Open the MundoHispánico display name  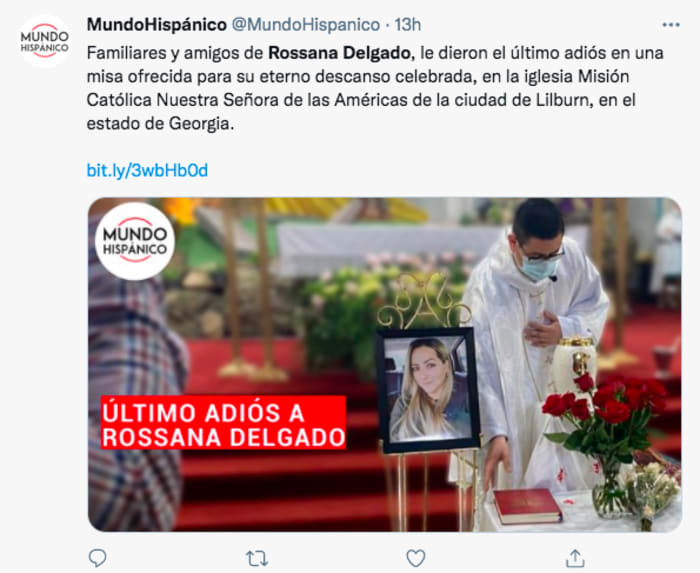(x=157, y=25)
